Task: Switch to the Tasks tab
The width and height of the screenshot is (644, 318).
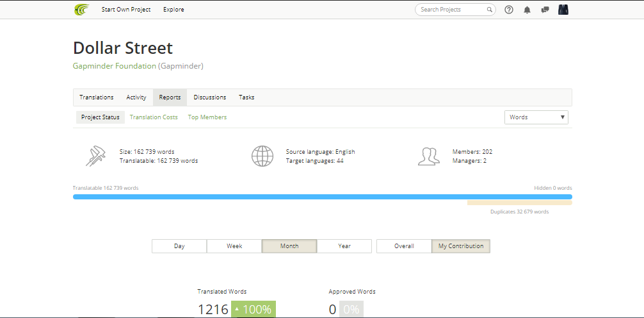Action: 246,97
